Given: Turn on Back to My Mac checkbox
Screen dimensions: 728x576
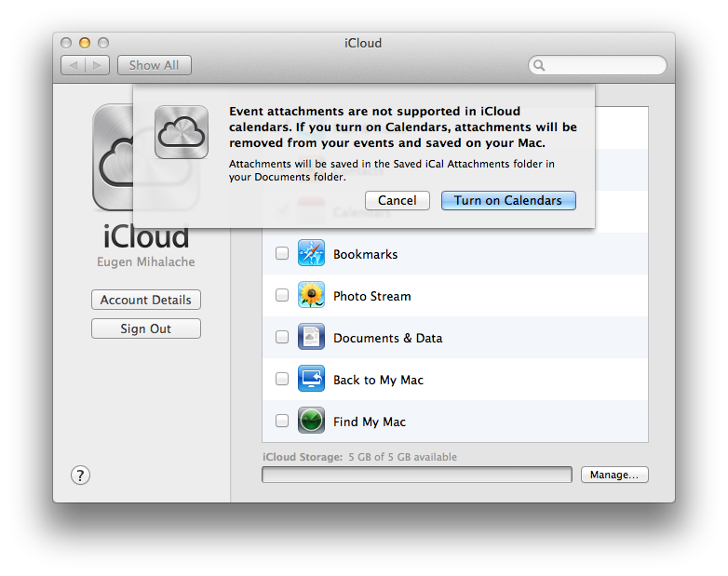Looking at the screenshot, I should pos(282,379).
